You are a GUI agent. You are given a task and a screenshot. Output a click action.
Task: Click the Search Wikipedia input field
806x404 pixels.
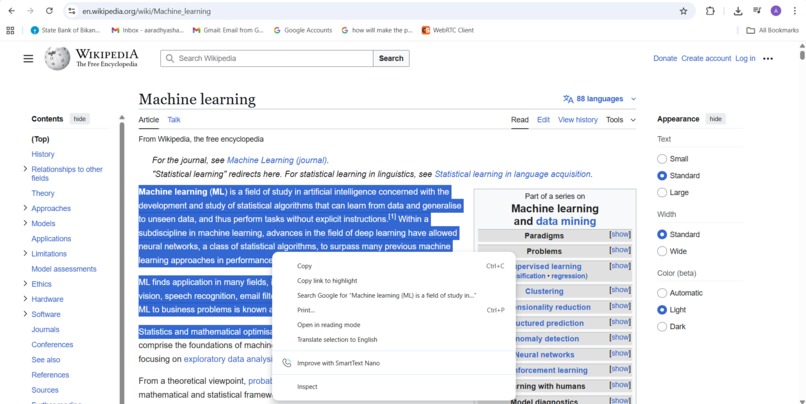[x=267, y=59]
